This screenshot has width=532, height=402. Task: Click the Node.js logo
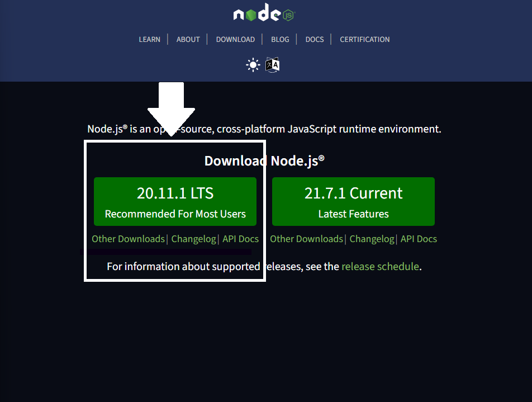click(264, 13)
